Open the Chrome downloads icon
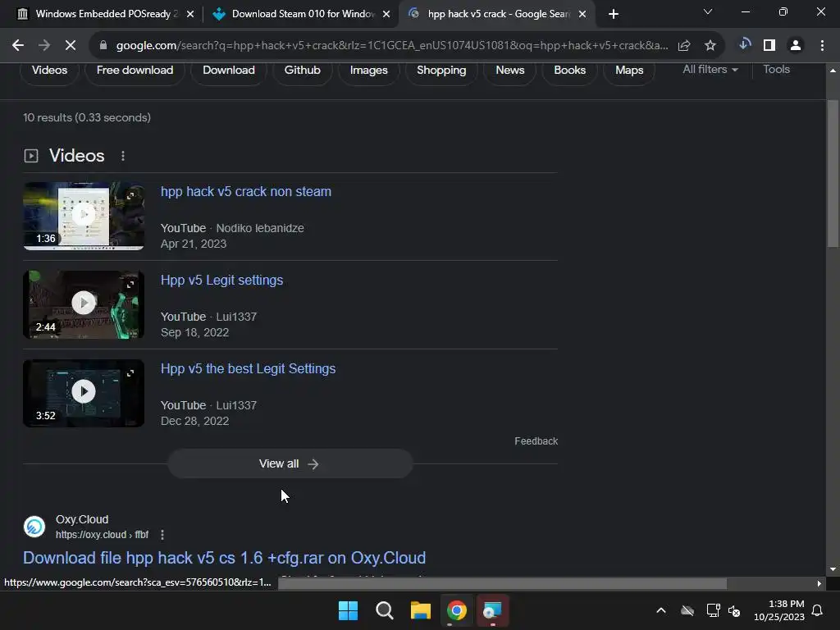 click(744, 45)
